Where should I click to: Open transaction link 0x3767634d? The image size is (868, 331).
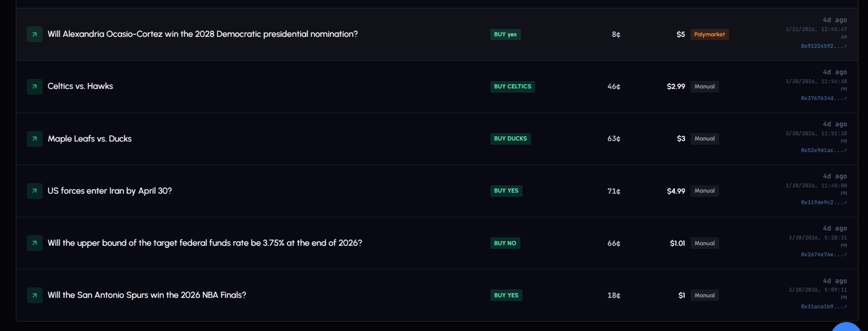click(x=823, y=98)
